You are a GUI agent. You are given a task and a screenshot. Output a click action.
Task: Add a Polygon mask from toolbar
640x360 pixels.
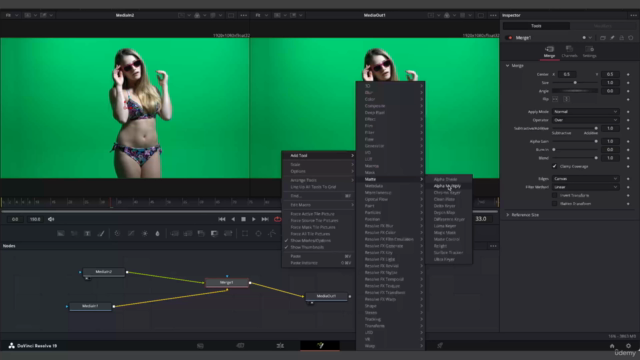tap(272, 233)
